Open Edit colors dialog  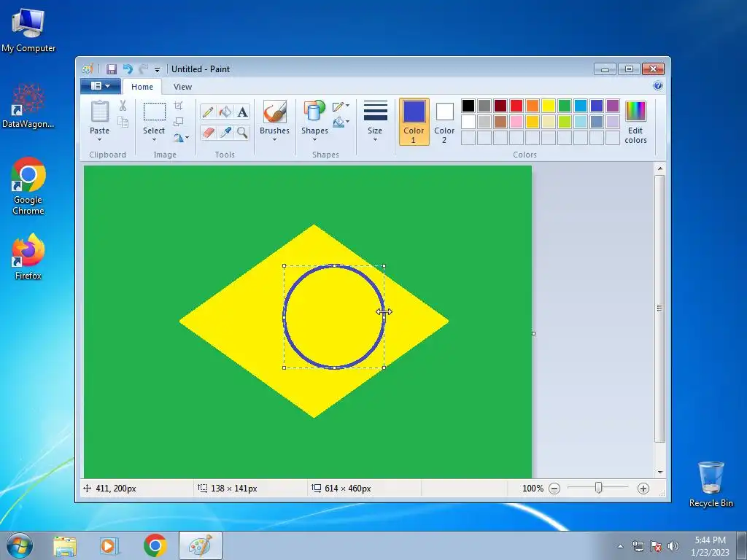[x=635, y=122]
